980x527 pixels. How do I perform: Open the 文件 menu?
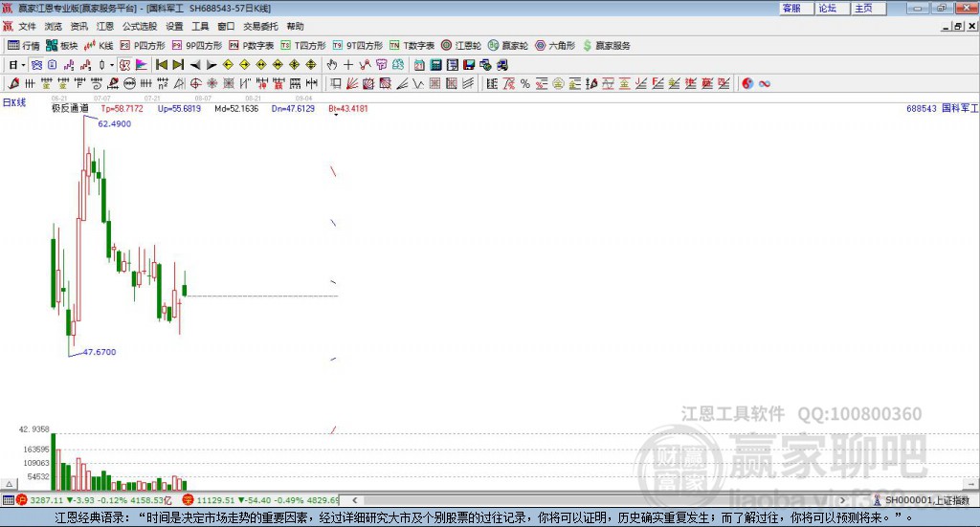click(x=27, y=26)
